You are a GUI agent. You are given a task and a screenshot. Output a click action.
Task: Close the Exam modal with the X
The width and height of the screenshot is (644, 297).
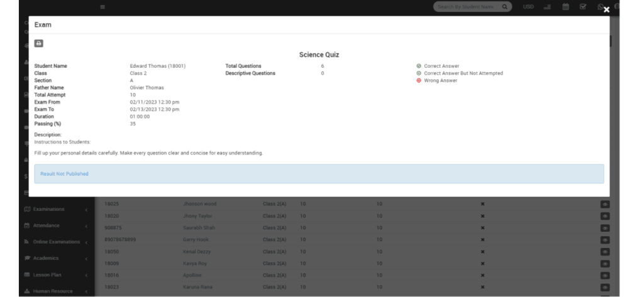tap(606, 9)
